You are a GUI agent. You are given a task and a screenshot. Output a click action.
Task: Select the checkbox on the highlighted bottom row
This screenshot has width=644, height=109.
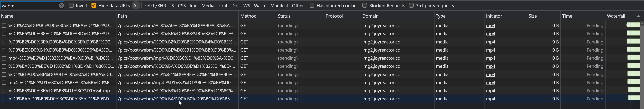coord(4,99)
